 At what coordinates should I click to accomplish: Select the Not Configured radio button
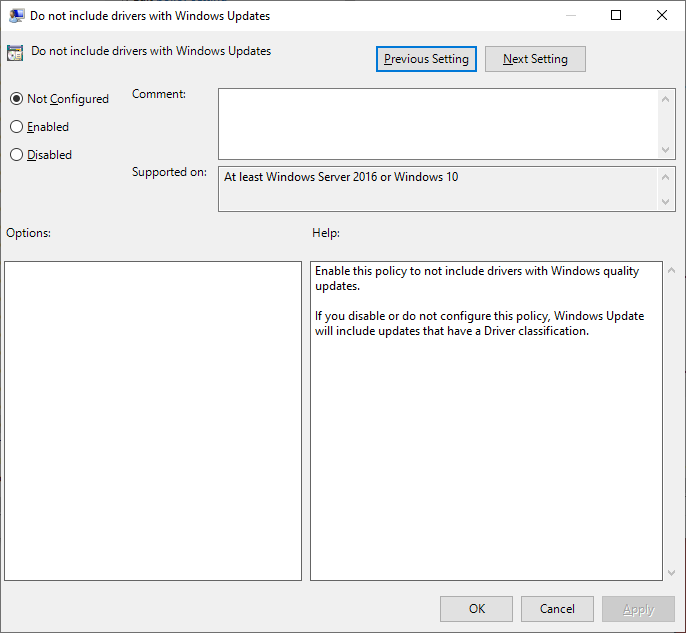pos(16,99)
